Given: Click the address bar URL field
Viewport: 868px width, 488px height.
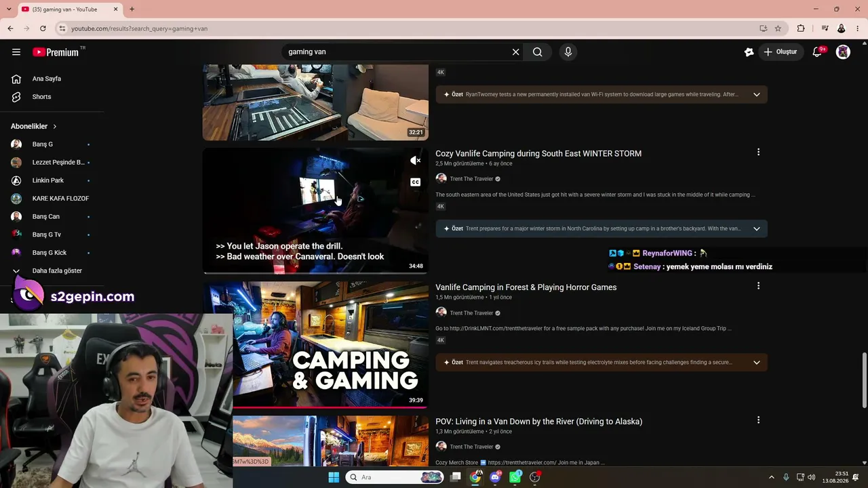Looking at the screenshot, I should (407, 28).
